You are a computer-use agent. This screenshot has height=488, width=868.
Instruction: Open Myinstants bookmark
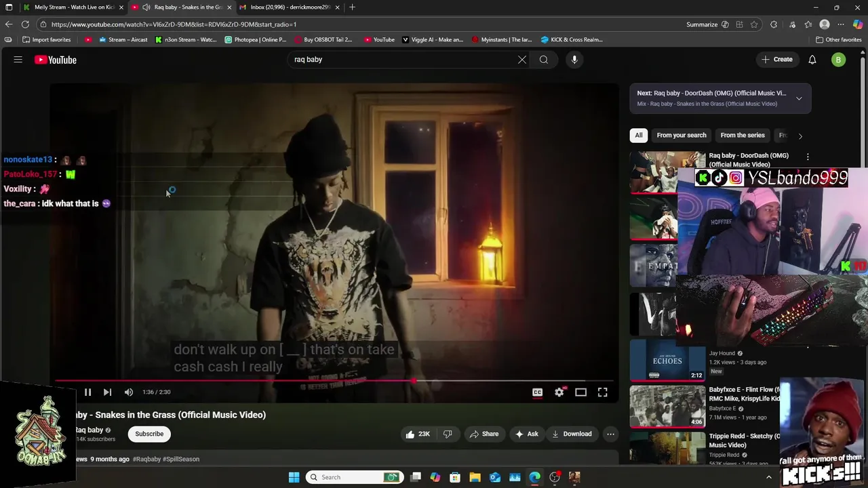point(502,39)
